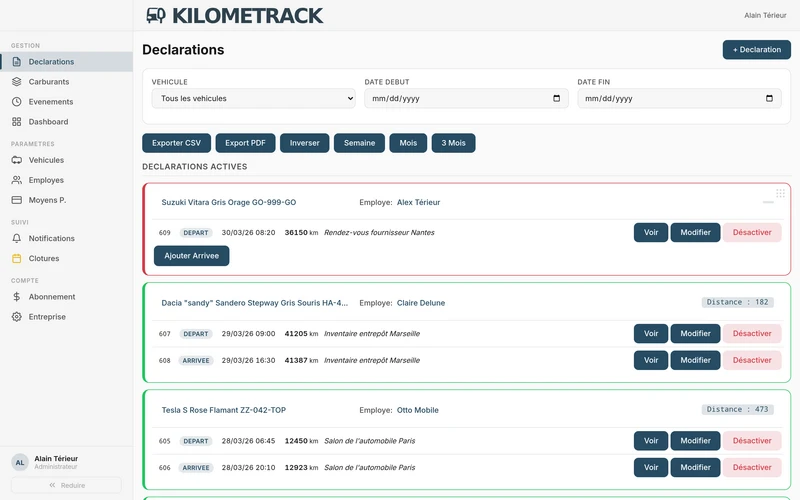Click Suzuki Vitara Gris Orage GO-999-GO

[x=229, y=202]
